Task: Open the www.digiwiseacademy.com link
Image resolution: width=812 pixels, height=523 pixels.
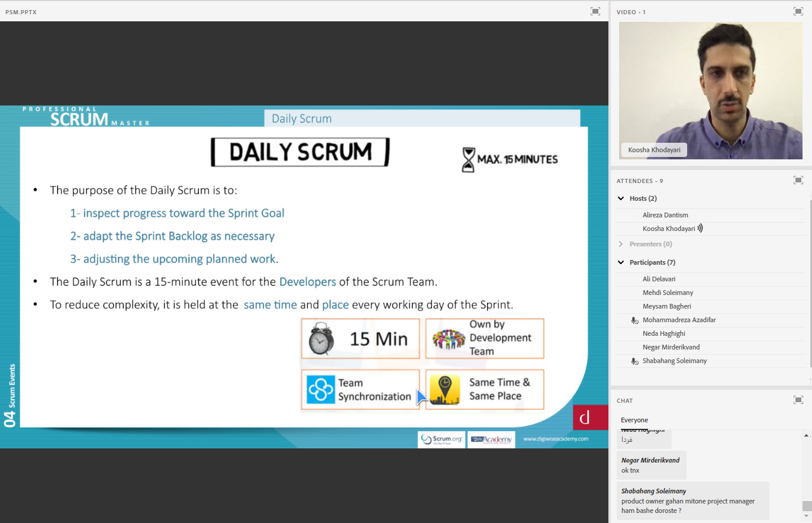Action: (555, 439)
